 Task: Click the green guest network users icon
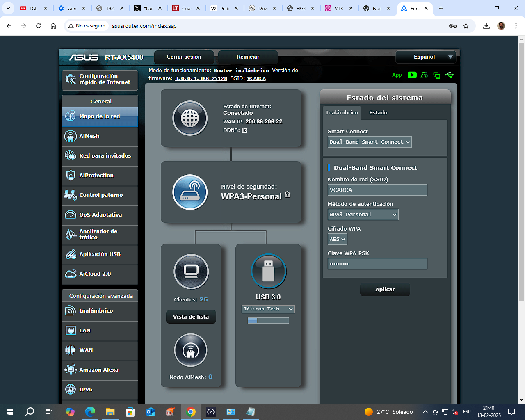[424, 75]
